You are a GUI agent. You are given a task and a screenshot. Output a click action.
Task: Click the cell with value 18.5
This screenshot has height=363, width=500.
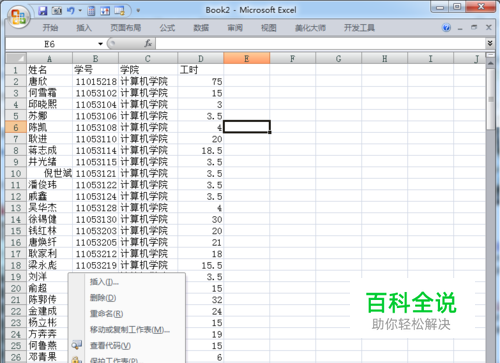(x=200, y=150)
